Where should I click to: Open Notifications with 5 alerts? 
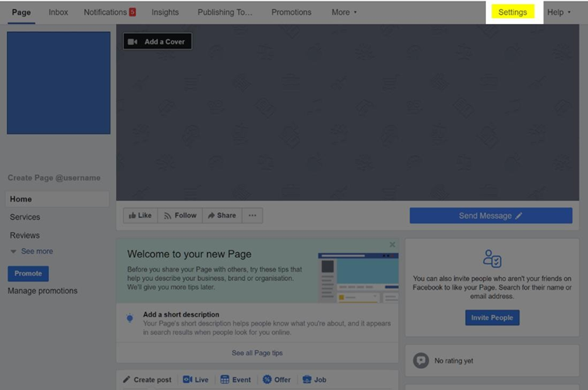click(x=110, y=12)
